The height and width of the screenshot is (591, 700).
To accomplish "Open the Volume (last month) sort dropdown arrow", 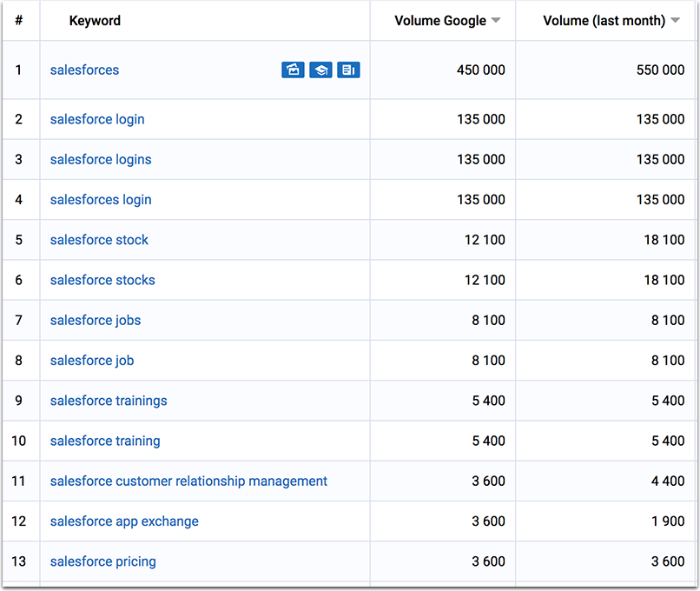I will 675,21.
